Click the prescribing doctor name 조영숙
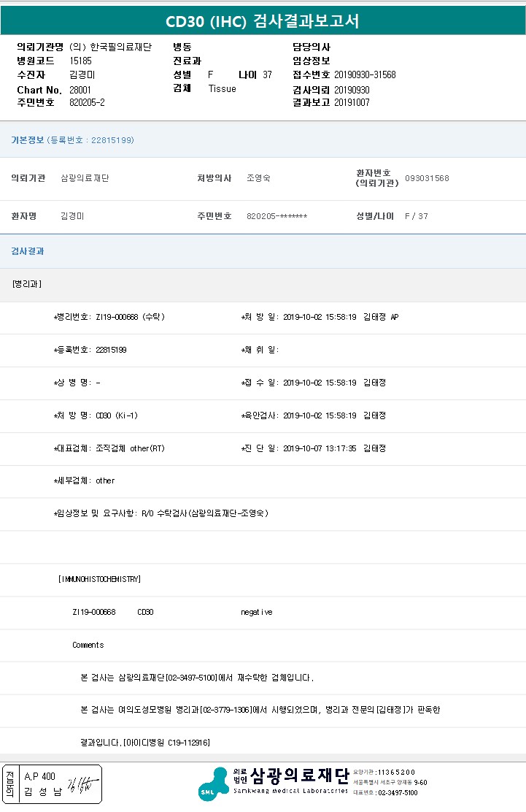Viewport: 526px width, 812px height. pyautogui.click(x=258, y=178)
